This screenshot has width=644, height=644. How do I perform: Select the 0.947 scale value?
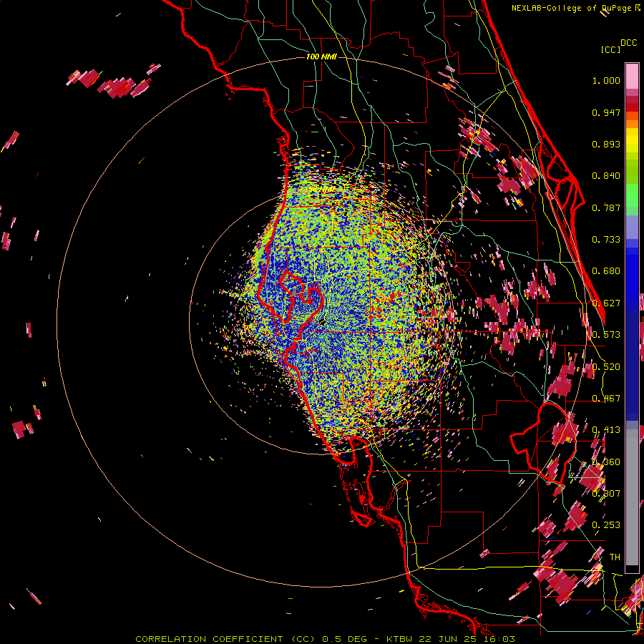coord(606,112)
